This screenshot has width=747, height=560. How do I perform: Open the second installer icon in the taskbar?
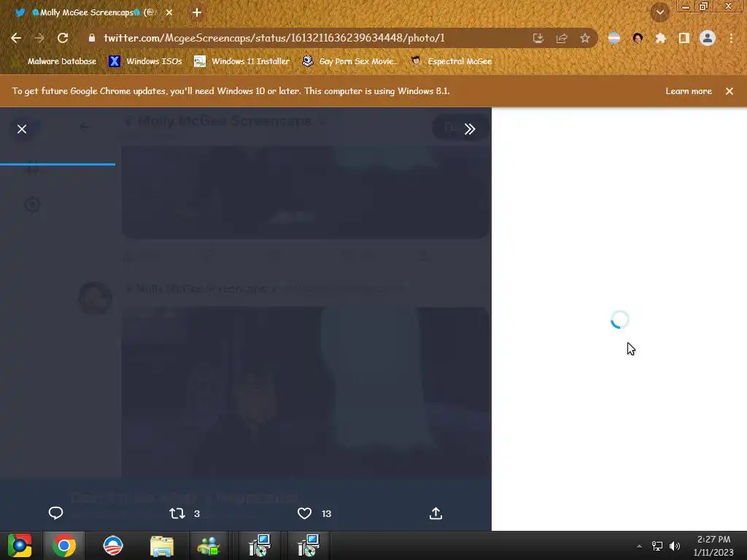click(x=309, y=545)
